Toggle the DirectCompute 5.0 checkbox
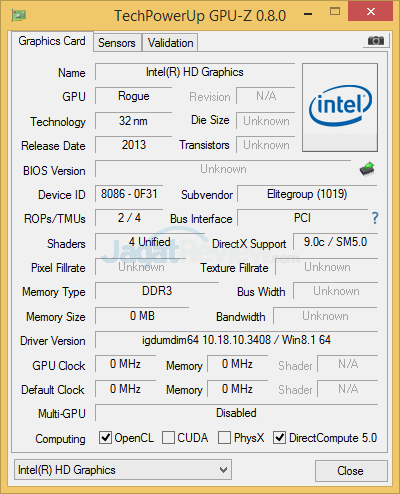Viewport: 400px width, 494px height. click(x=279, y=437)
